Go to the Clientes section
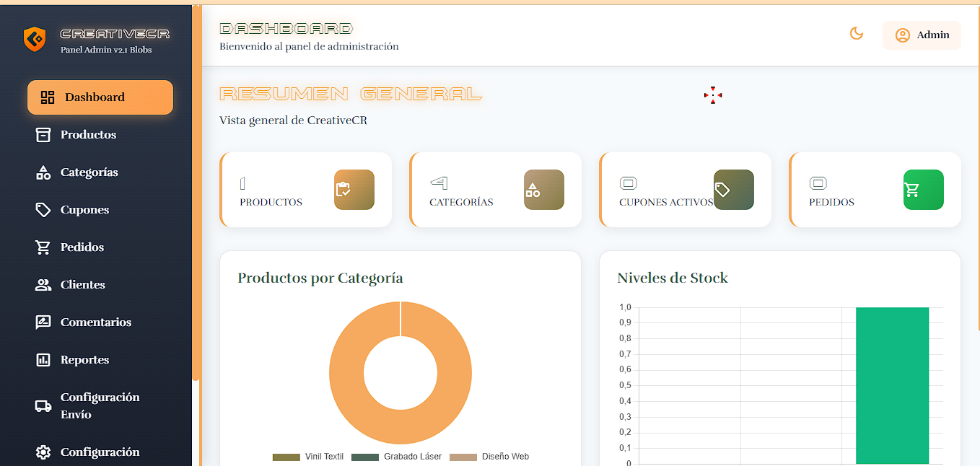Screen dimensions: 980x466 pos(82,285)
